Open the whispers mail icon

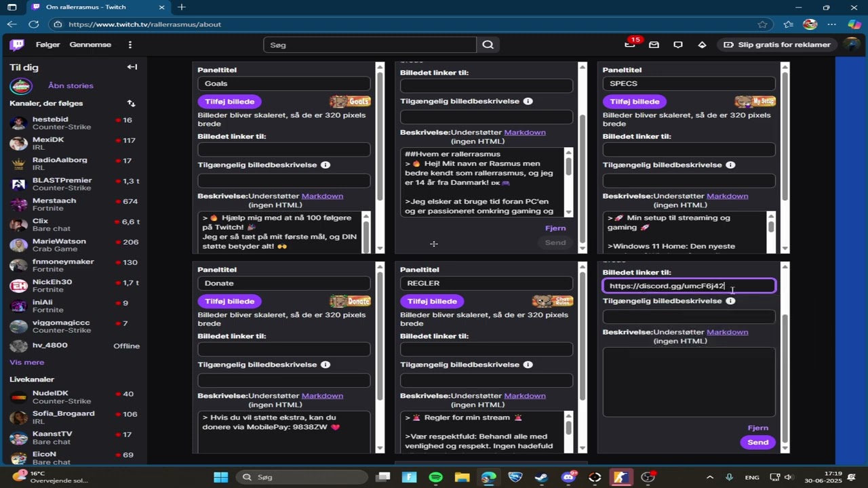point(654,45)
